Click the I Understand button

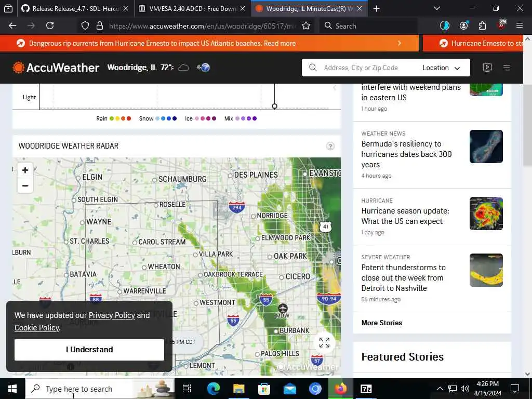[89, 350]
